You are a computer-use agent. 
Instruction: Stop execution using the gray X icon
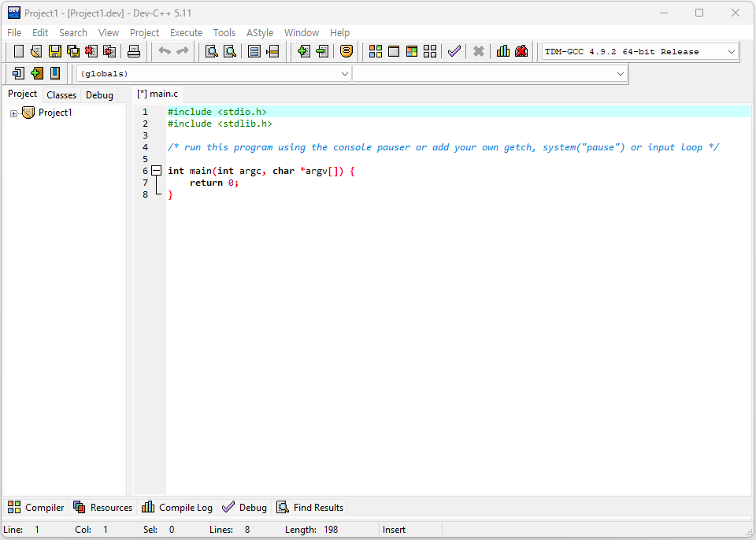tap(478, 51)
